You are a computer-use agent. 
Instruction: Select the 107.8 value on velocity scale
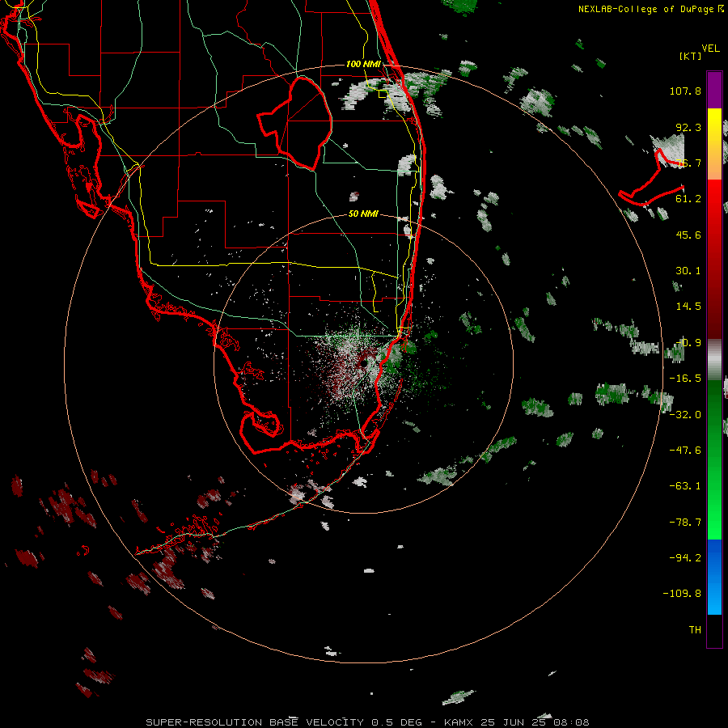click(x=685, y=91)
